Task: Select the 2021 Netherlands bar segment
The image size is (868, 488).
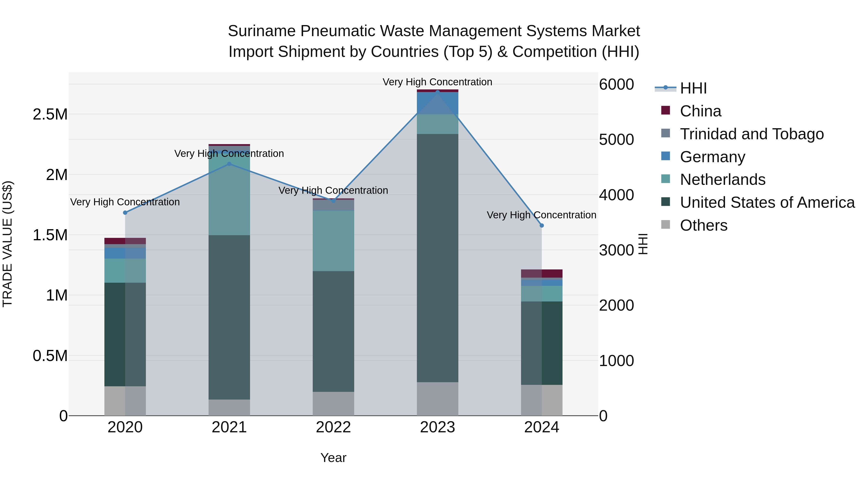Action: [229, 194]
